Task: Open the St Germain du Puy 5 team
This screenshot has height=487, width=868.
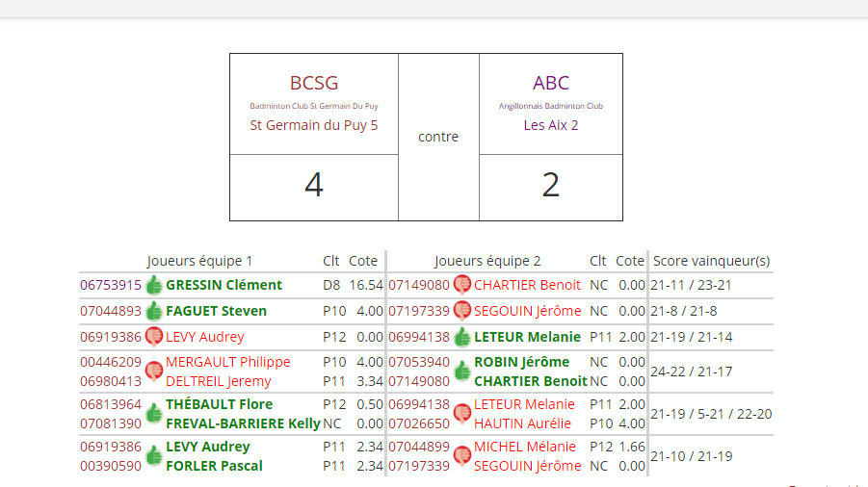Action: 314,125
